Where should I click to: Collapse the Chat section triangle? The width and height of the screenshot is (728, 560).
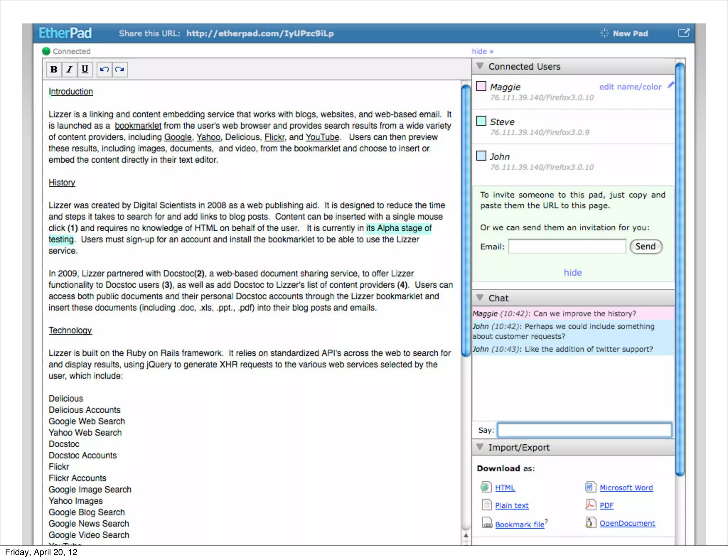click(480, 297)
